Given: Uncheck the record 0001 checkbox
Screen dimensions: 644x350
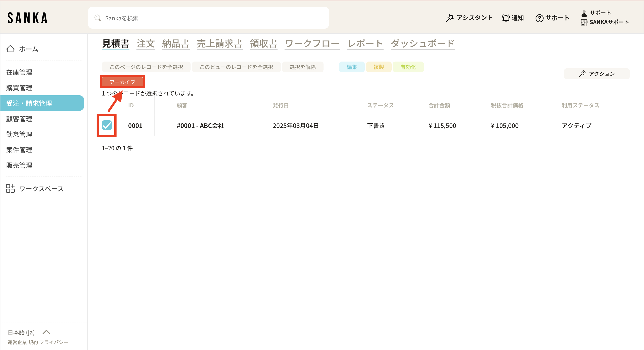Looking at the screenshot, I should click(107, 125).
